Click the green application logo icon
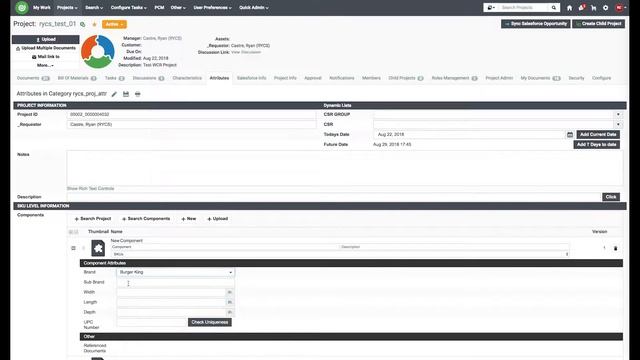Image resolution: width=640 pixels, height=360 pixels. (22, 7)
